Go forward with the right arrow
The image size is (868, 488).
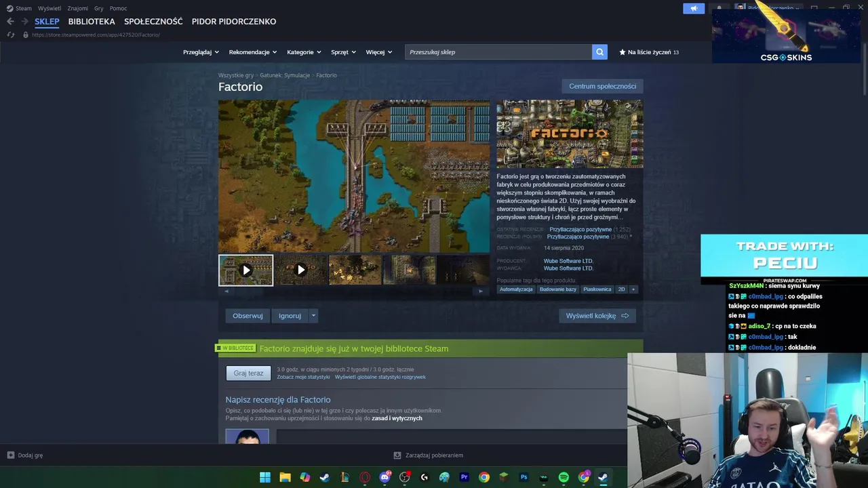tap(24, 22)
